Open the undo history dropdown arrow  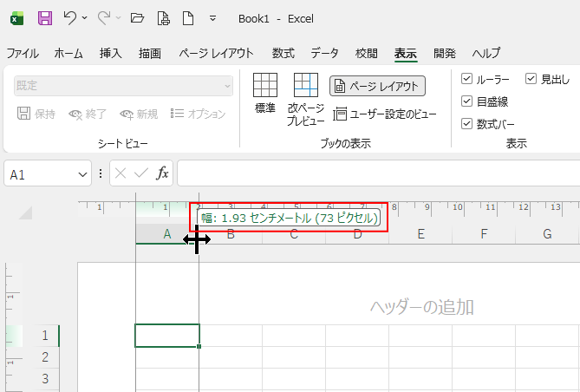coord(85,17)
